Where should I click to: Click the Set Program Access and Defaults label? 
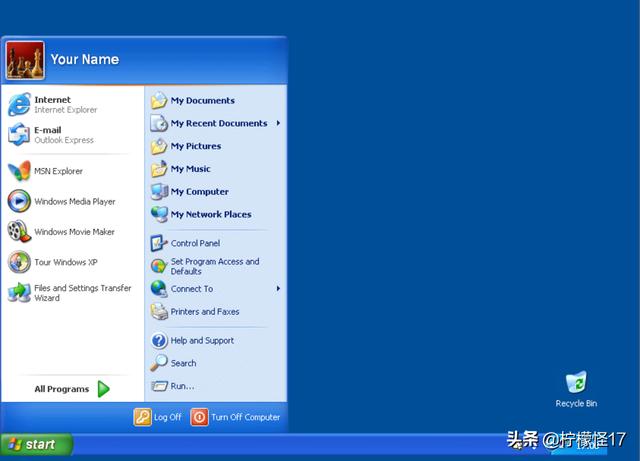[x=215, y=266]
